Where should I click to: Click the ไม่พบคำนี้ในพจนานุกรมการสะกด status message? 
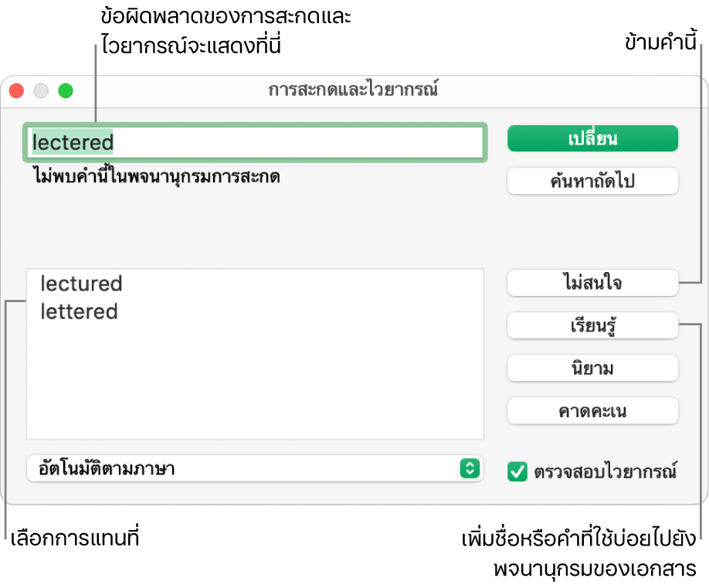[x=155, y=177]
